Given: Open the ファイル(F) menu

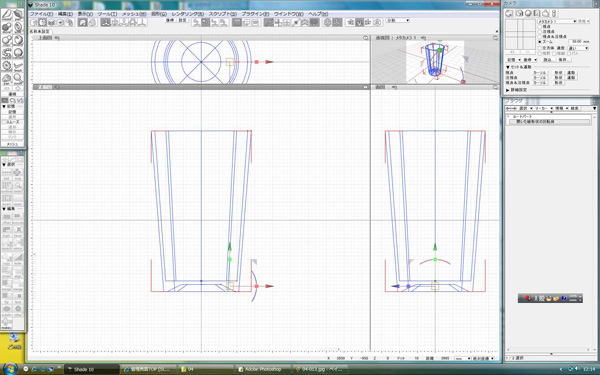Looking at the screenshot, I should tap(41, 14).
